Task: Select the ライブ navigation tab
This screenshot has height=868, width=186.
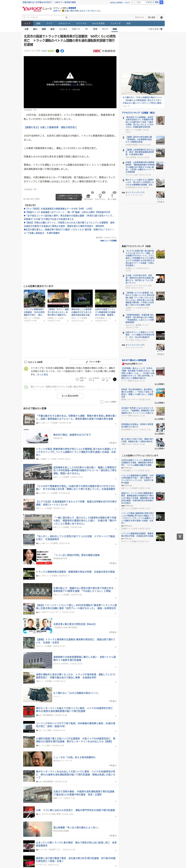Action: [x=49, y=24]
